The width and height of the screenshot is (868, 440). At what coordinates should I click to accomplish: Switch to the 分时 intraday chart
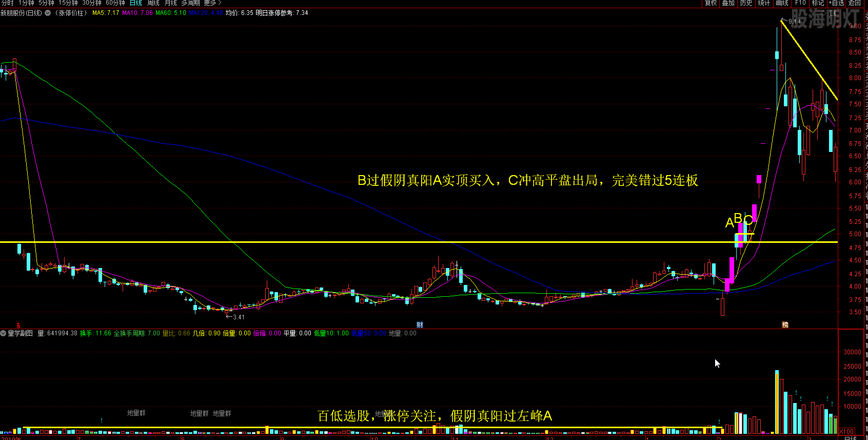pos(8,3)
